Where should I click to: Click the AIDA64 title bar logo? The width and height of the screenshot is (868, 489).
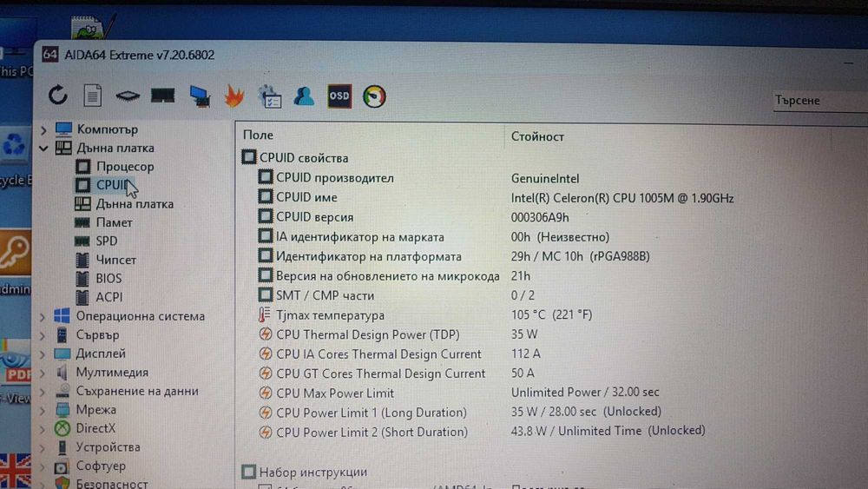pyautogui.click(x=49, y=54)
